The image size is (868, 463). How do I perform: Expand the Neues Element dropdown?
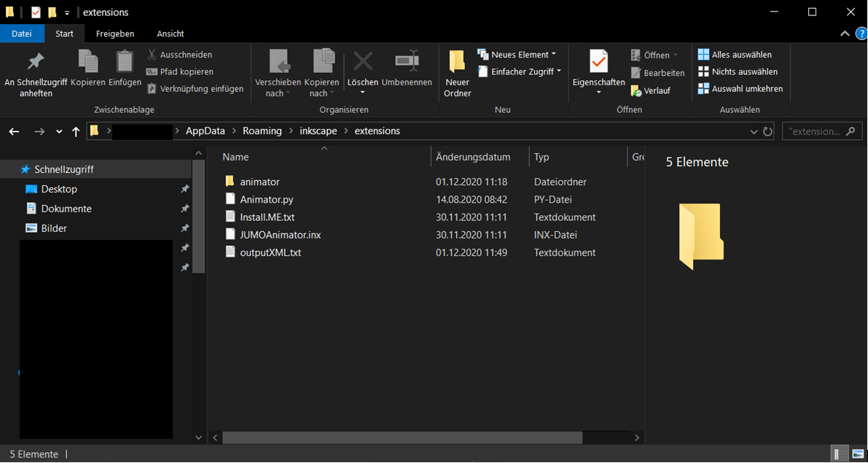click(517, 55)
